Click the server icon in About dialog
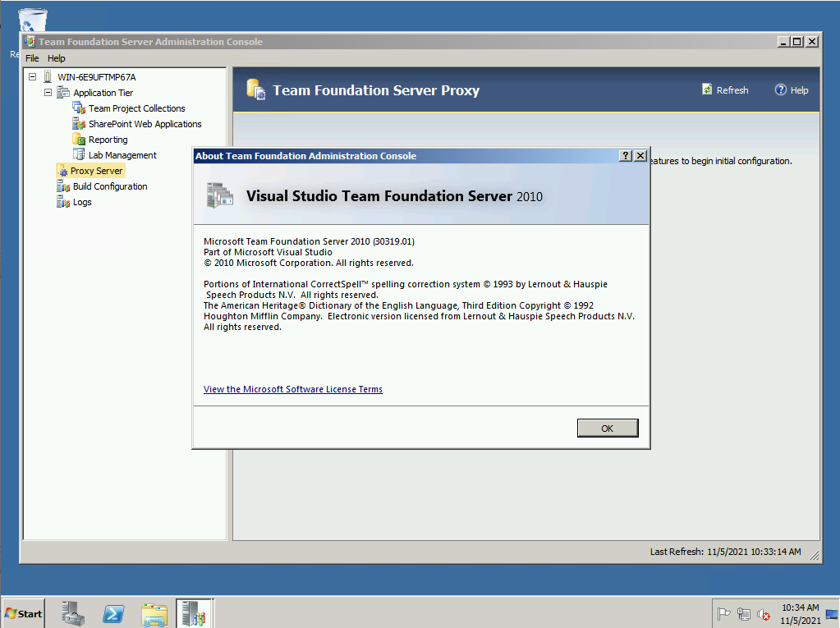This screenshot has height=628, width=840. (x=219, y=195)
